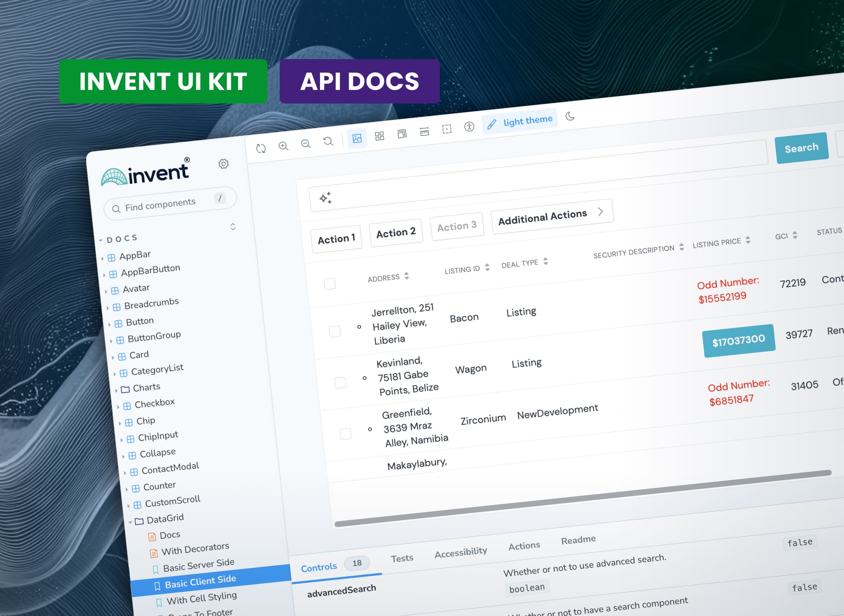Click the zoom in magnifier icon

[283, 146]
